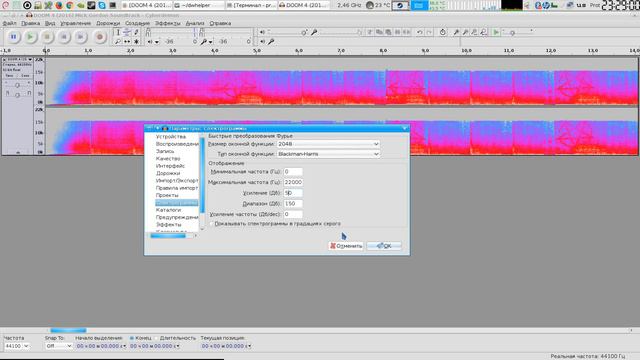The height and width of the screenshot is (360, 640).
Task: Open ~/dwhelper window from taskbar
Action: click(199, 5)
